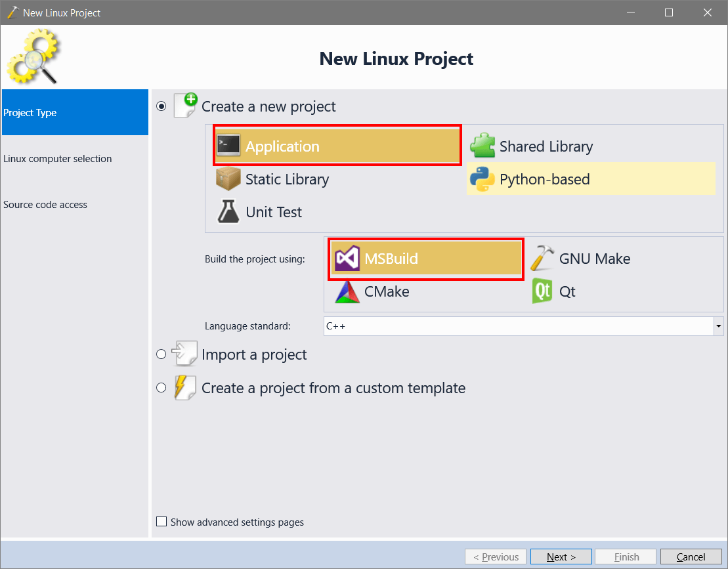Open the Language standard dropdown arrow

tap(718, 326)
